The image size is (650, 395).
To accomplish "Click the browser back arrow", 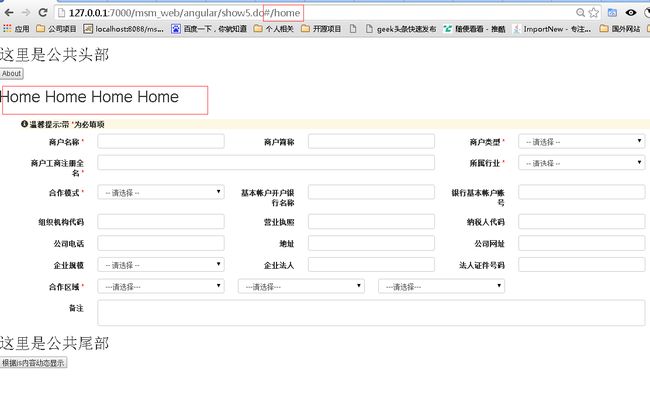I will pos(9,12).
